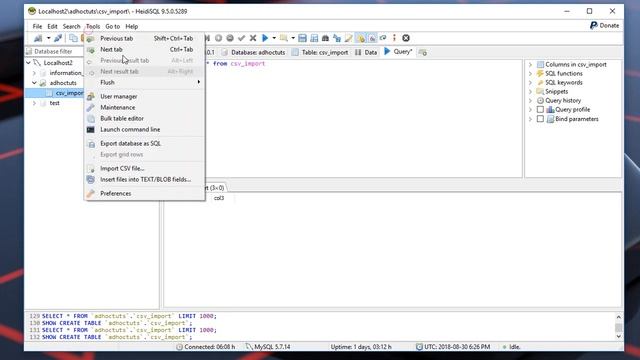Choose Insert files into TEXT/BLOB fields...

pos(144,179)
